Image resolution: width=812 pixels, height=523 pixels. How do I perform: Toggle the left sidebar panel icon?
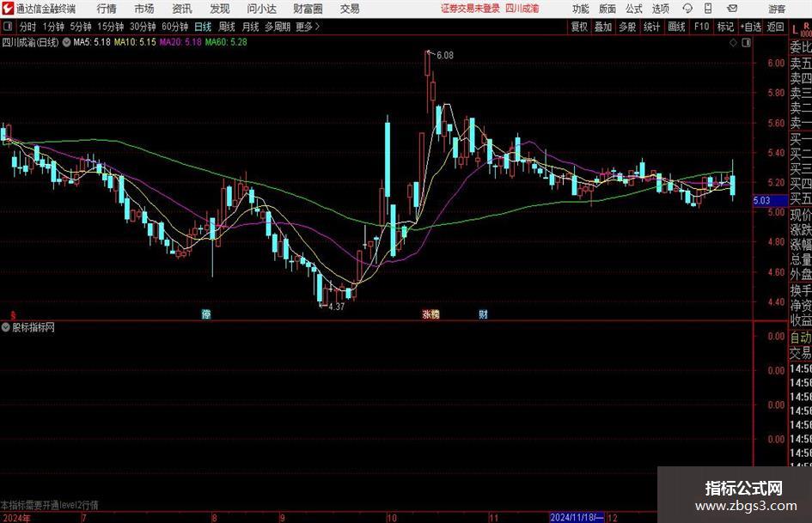[8, 27]
